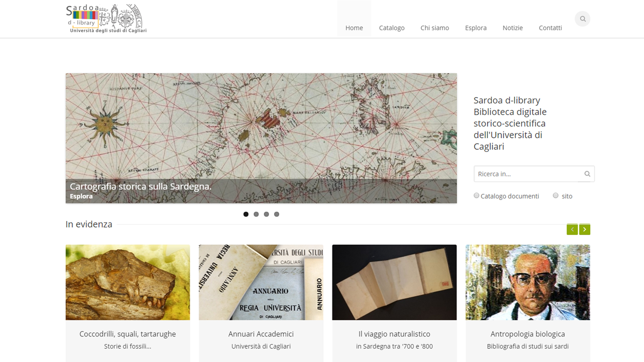Click into the Ricerca in... search field
This screenshot has width=644, height=362.
click(528, 174)
